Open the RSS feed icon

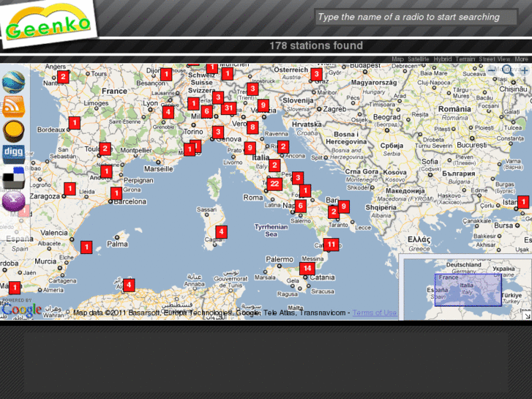pos(14,106)
